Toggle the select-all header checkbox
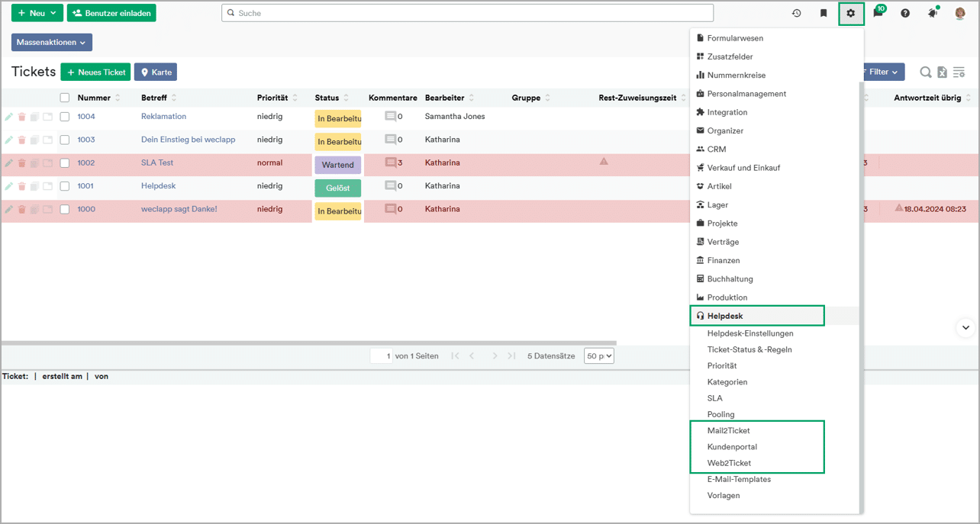Image resolution: width=980 pixels, height=524 pixels. (65, 98)
